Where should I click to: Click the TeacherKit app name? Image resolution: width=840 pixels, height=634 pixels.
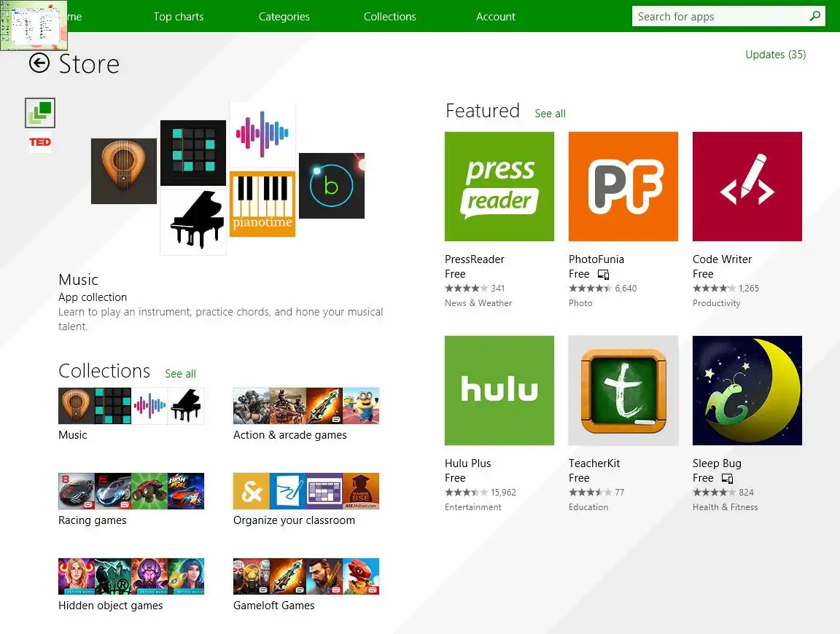(x=594, y=463)
